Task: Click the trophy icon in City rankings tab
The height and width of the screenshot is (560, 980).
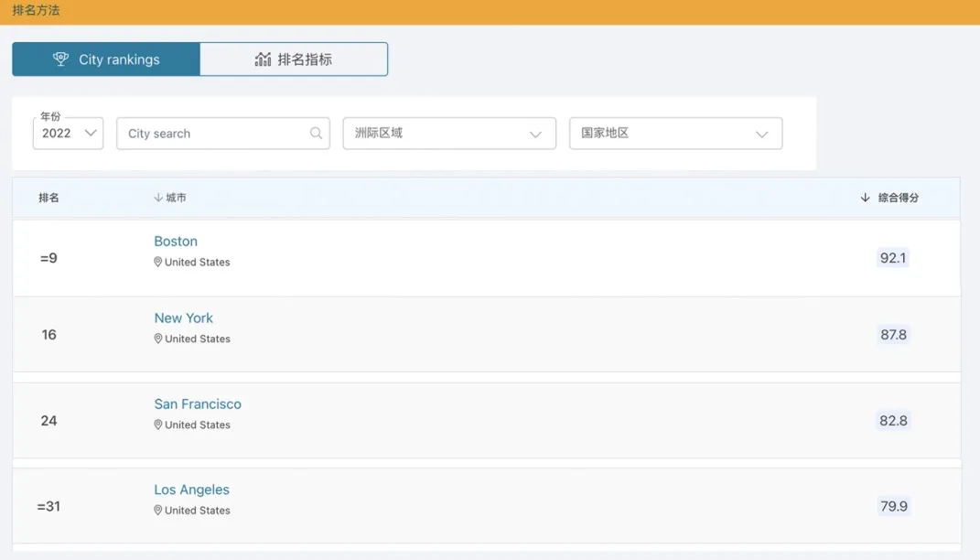Action: pos(61,59)
